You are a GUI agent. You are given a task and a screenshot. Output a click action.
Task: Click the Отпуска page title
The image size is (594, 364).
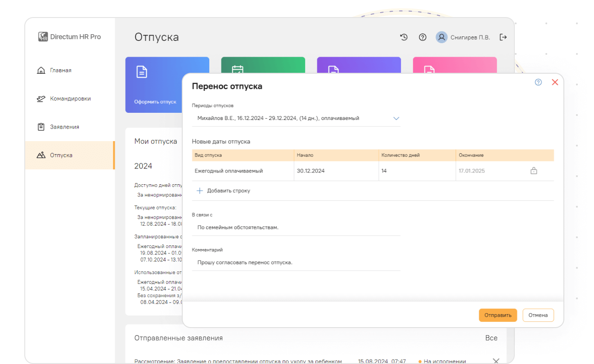[157, 37]
